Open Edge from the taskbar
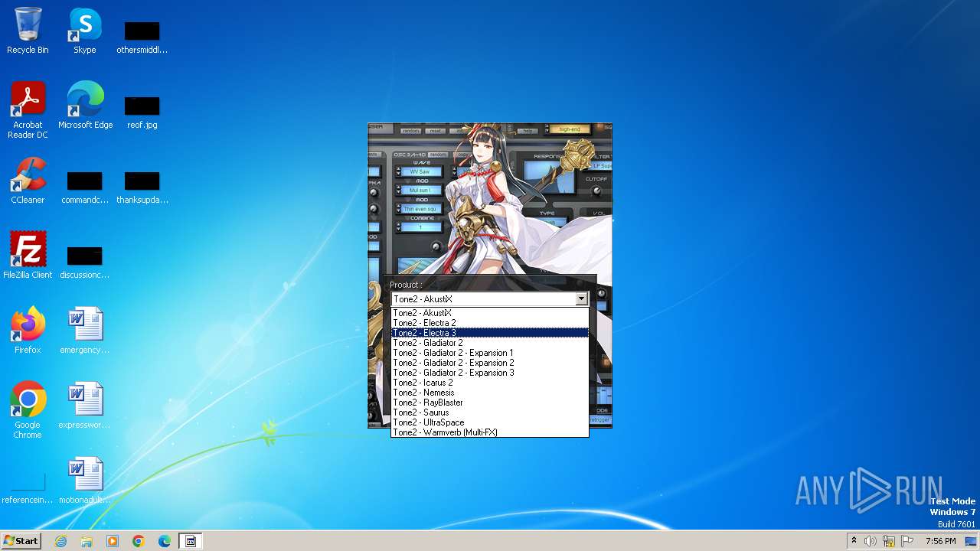The image size is (980, 551). [165, 541]
